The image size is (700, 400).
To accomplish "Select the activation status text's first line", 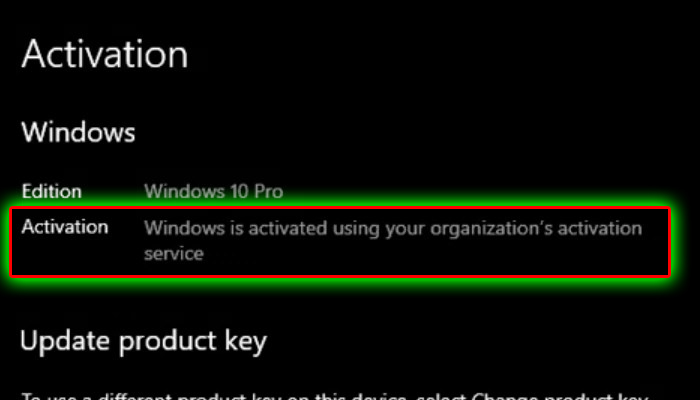I will (393, 228).
